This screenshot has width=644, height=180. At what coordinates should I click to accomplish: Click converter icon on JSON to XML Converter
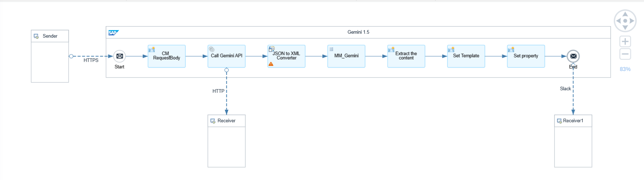(272, 49)
